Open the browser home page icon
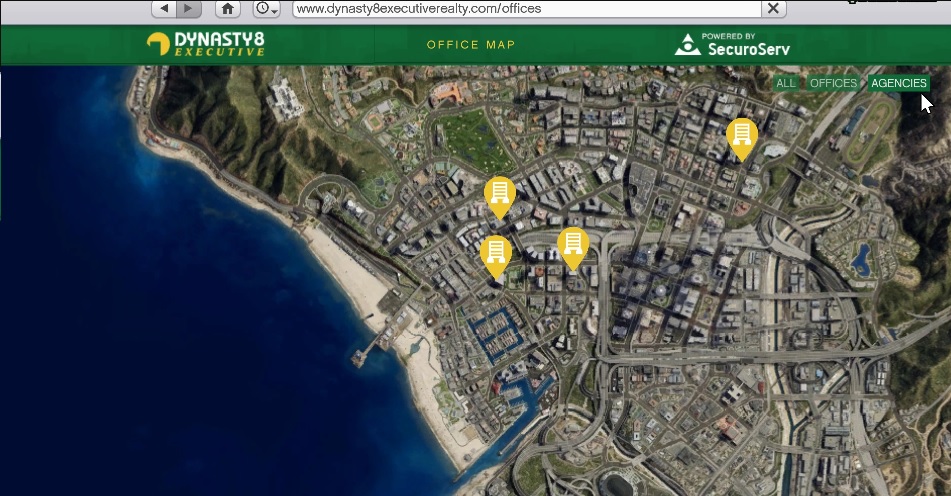 point(227,8)
